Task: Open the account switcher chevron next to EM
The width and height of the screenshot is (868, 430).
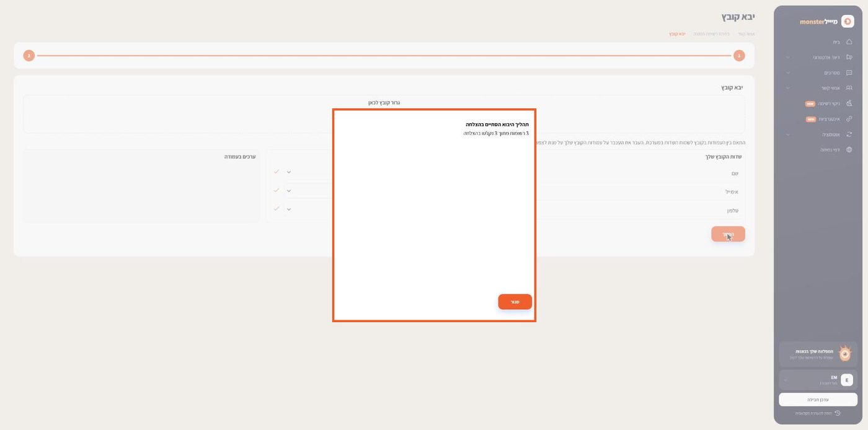Action: [786, 380]
